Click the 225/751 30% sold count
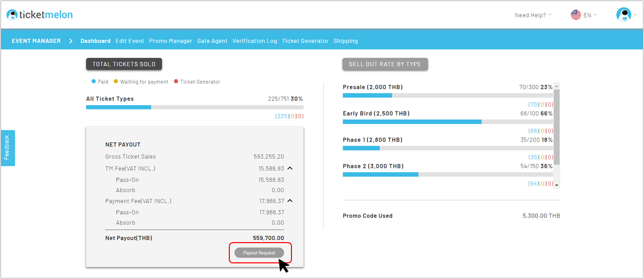644x279 pixels. (x=285, y=99)
